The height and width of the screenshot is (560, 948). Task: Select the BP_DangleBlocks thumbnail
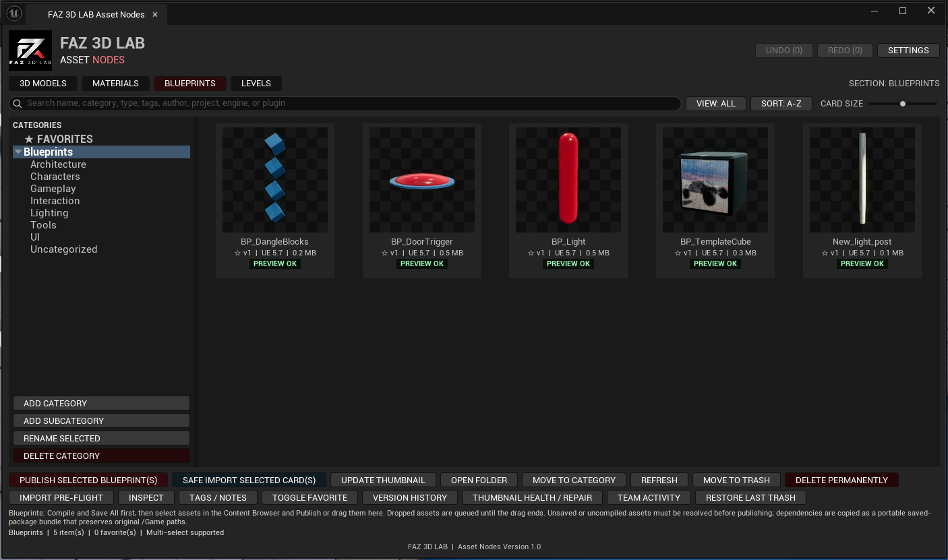pos(275,180)
